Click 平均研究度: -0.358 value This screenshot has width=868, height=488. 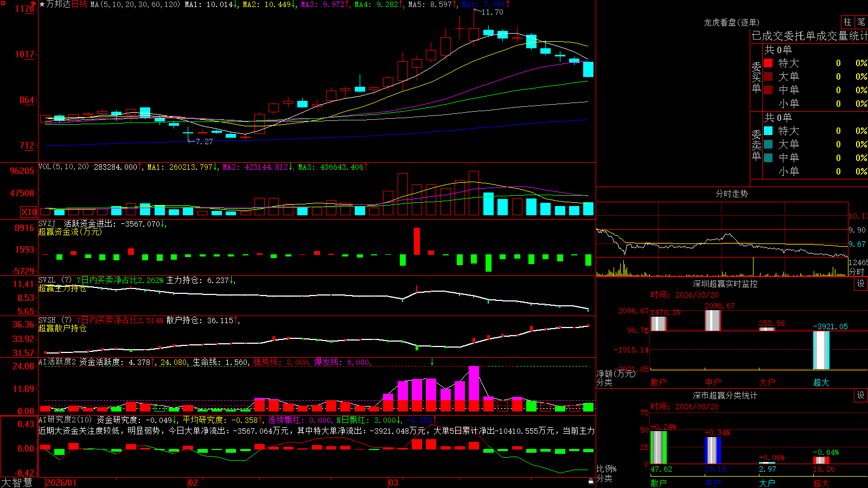click(x=220, y=420)
